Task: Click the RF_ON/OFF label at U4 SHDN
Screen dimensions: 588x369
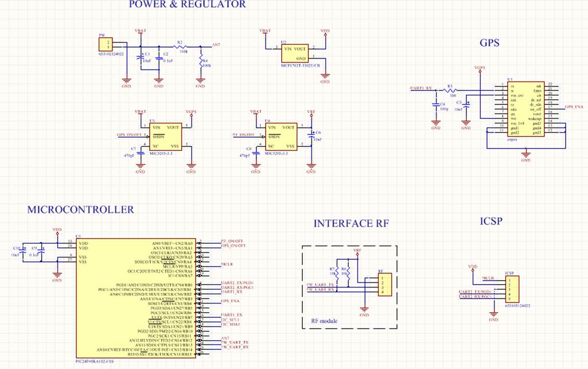Action: [x=244, y=135]
